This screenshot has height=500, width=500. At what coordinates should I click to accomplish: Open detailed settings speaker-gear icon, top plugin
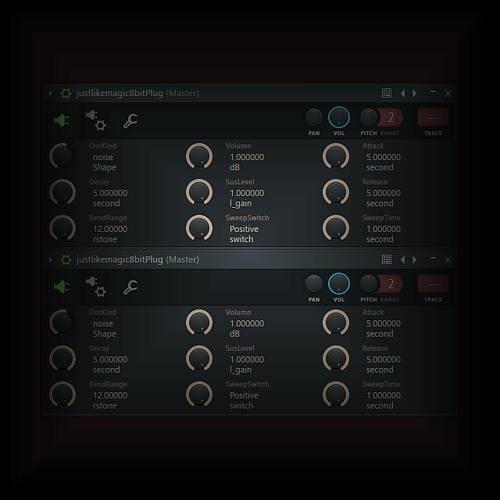coord(96,120)
